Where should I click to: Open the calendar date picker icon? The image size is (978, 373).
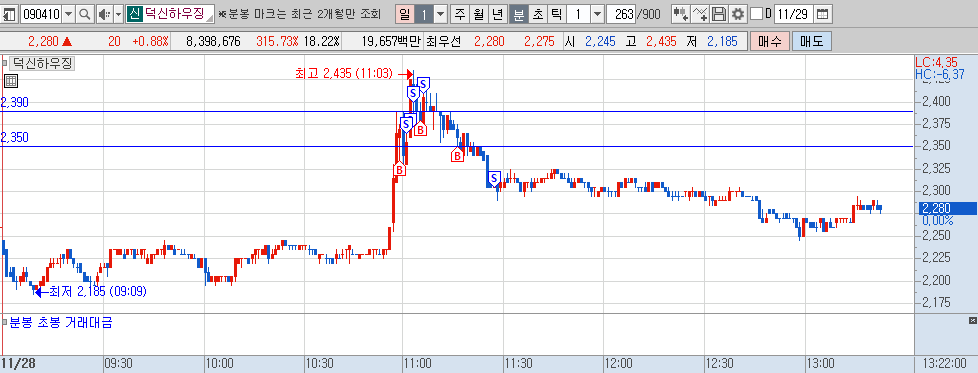823,14
